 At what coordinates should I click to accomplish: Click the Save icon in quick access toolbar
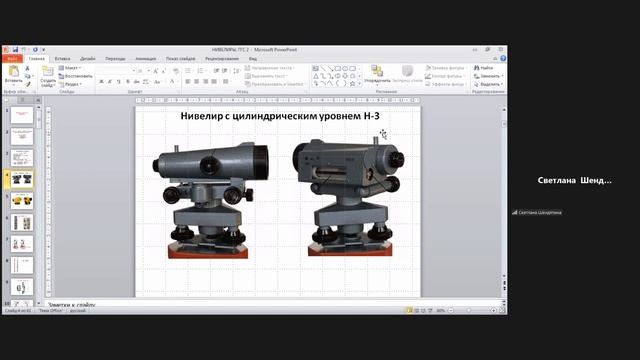[x=15, y=50]
